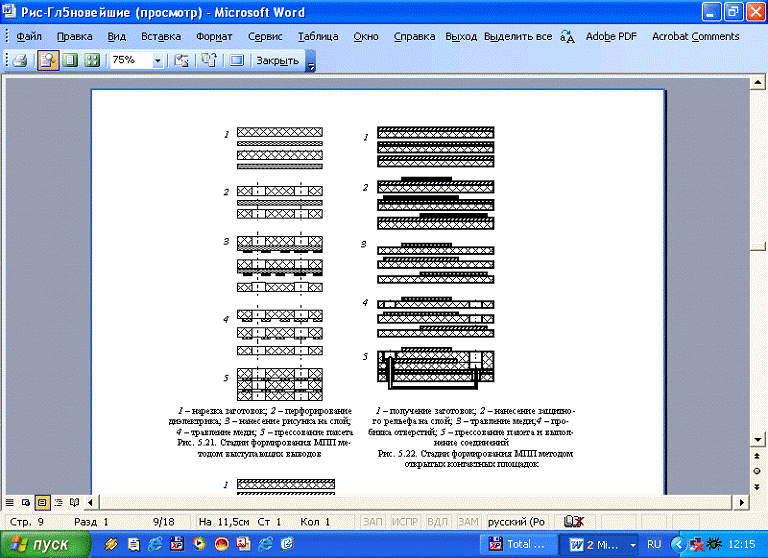Toggle the Magnifier tool
Viewport: 768px width, 558px height.
(x=48, y=61)
